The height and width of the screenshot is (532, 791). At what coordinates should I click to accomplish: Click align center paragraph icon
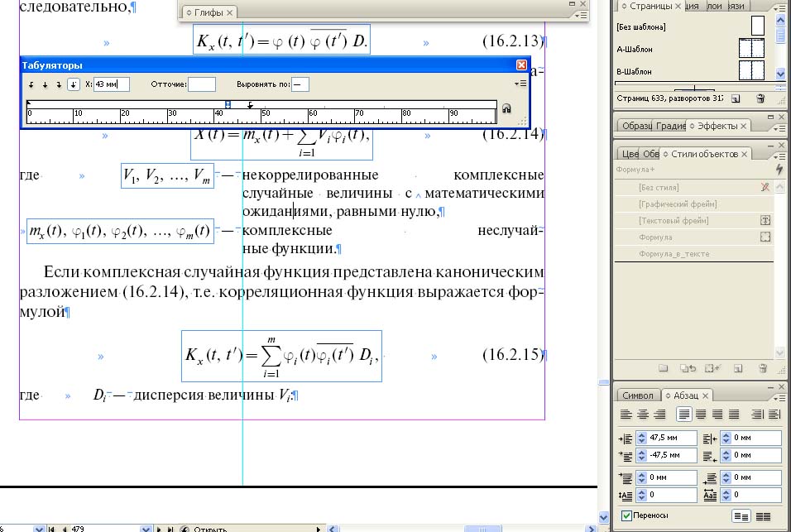point(642,415)
